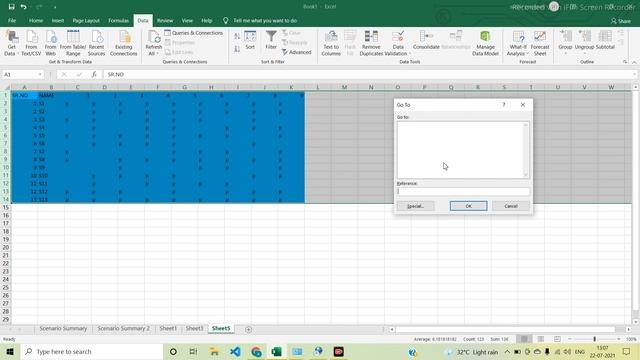The height and width of the screenshot is (360, 640).
Task: Click Refresh All icon
Action: (153, 43)
